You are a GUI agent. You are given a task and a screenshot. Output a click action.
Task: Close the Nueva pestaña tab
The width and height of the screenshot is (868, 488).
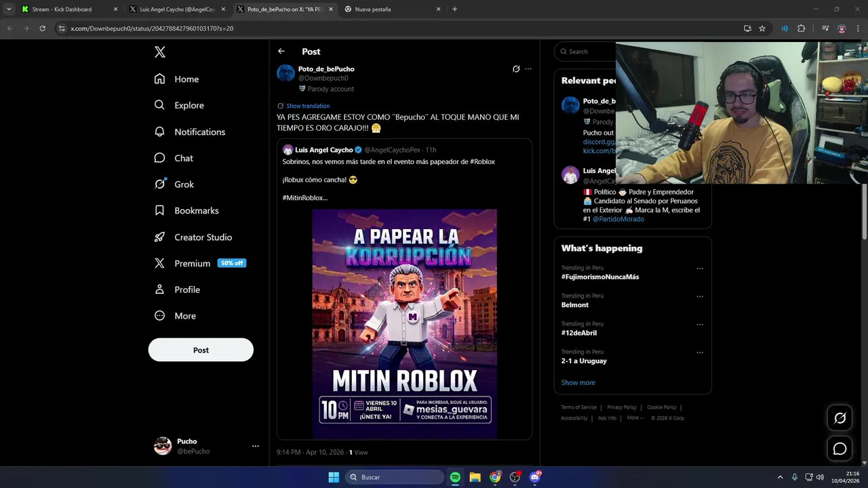pos(438,9)
